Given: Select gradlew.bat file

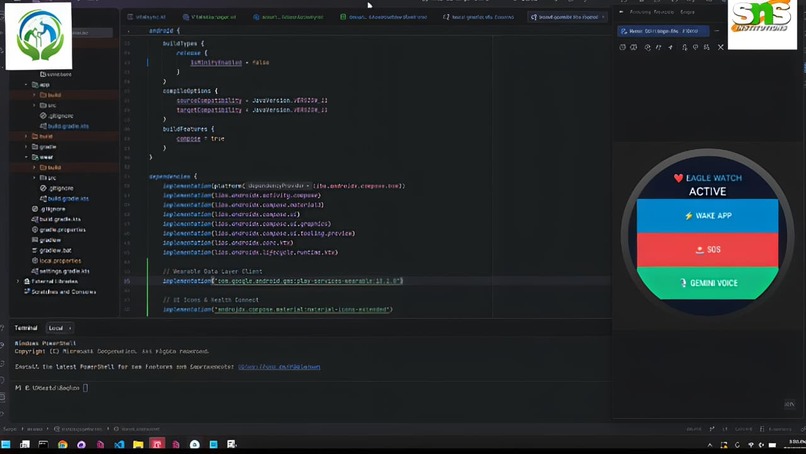Looking at the screenshot, I should click(x=51, y=250).
